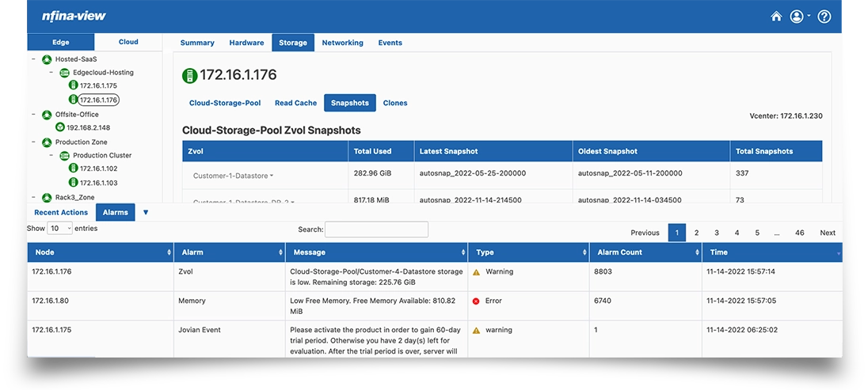Jump to page 46 of alarms
The image size is (868, 390).
point(799,233)
